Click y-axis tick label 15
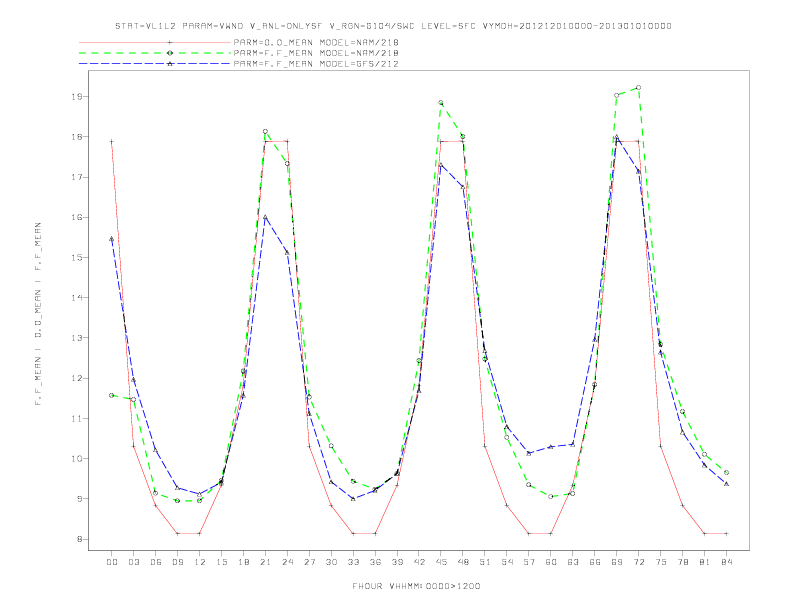 (78, 258)
